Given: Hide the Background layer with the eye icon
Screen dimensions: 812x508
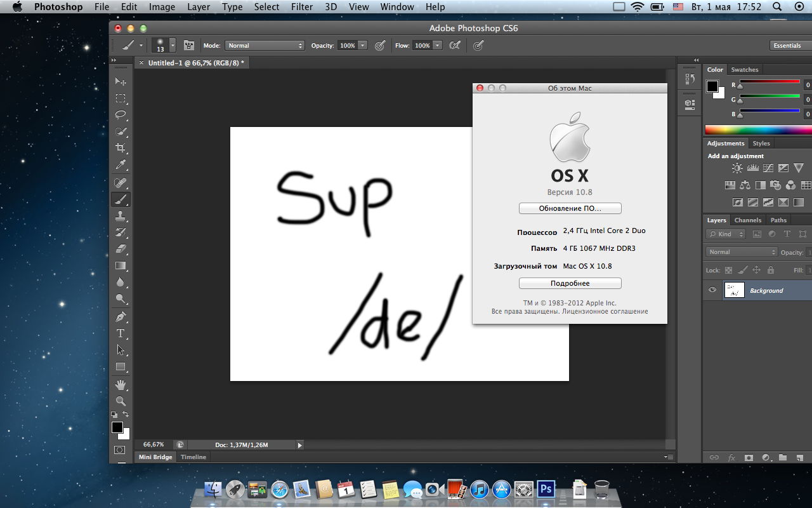Looking at the screenshot, I should click(712, 290).
